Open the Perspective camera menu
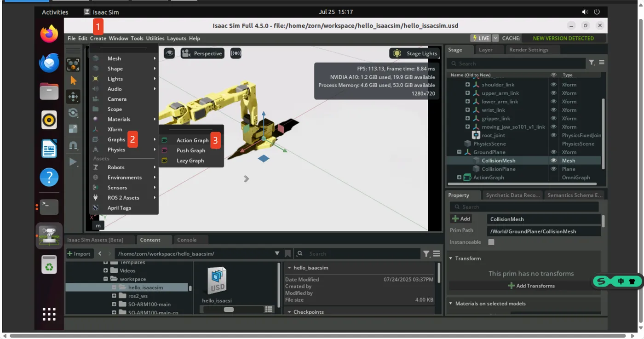Image resolution: width=644 pixels, height=339 pixels. [x=202, y=53]
